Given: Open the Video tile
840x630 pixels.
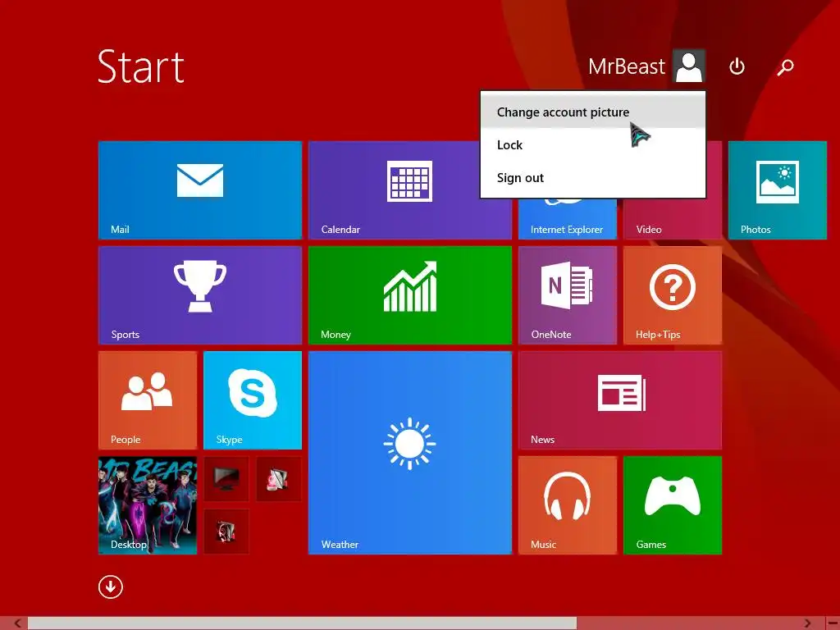Looking at the screenshot, I should [673, 218].
